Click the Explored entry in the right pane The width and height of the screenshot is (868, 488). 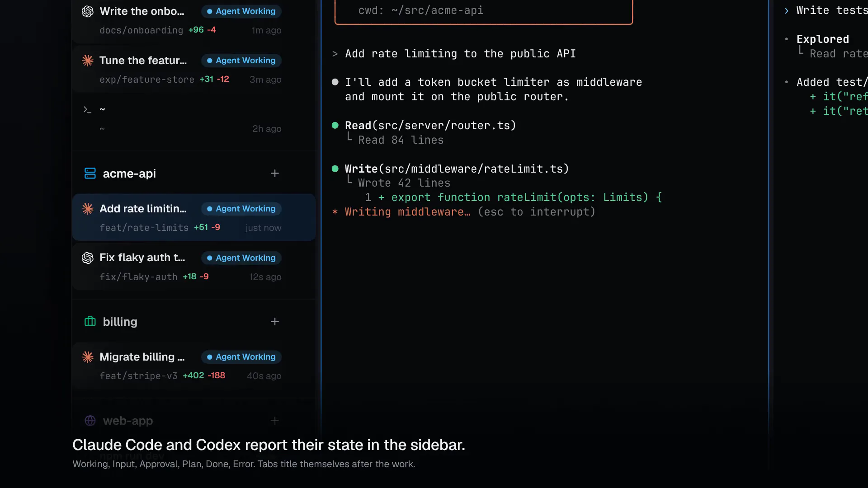pyautogui.click(x=823, y=39)
